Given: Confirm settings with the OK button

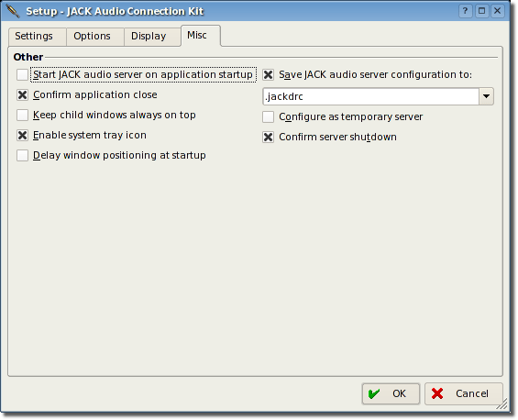Looking at the screenshot, I should (x=391, y=394).
